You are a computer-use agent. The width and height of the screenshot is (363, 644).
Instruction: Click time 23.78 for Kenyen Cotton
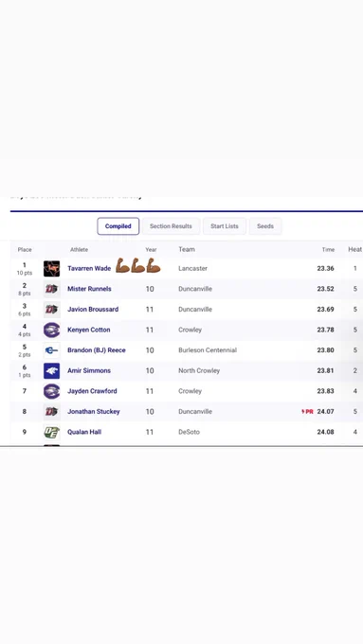click(326, 330)
